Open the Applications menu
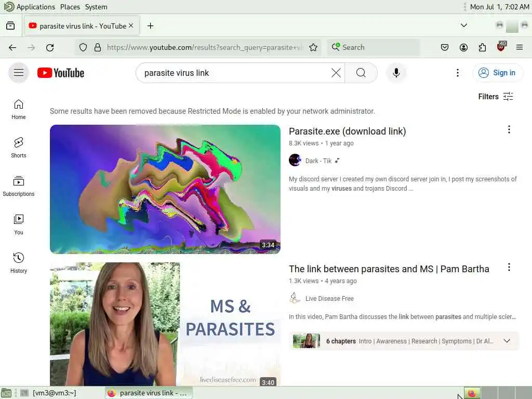This screenshot has height=399, width=532. coord(30,7)
